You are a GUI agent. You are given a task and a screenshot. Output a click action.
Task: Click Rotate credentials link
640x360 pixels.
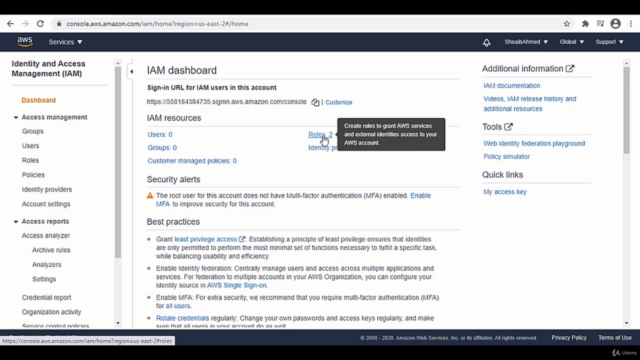click(x=182, y=318)
